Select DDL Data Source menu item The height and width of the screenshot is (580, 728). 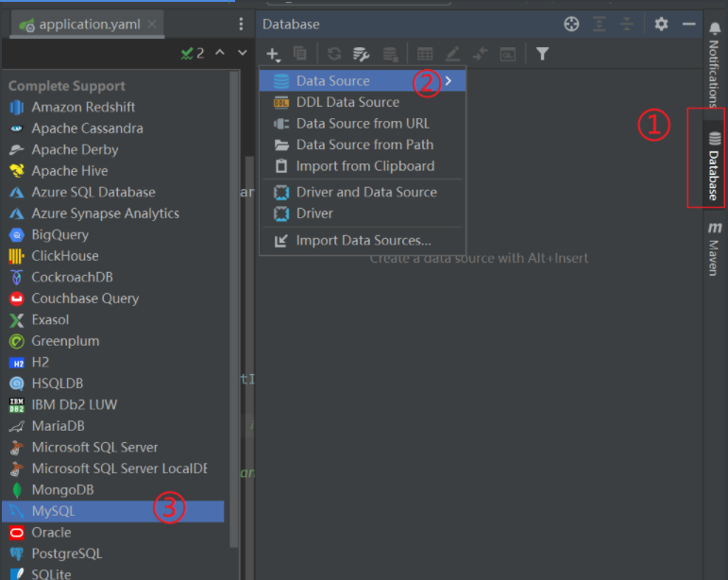pyautogui.click(x=363, y=102)
